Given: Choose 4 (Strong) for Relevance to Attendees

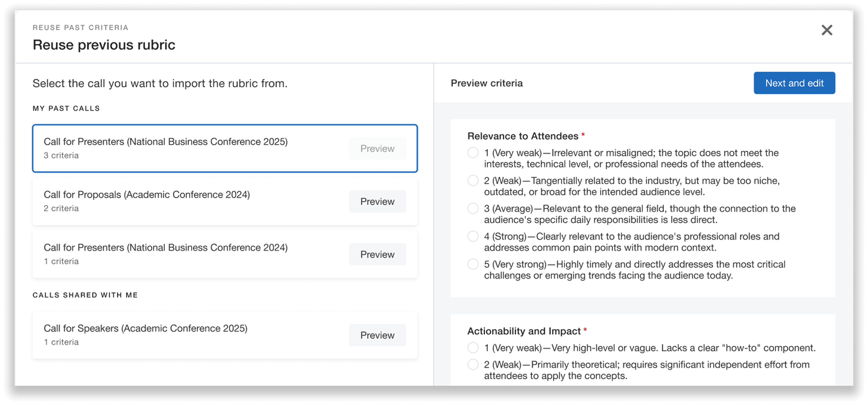Looking at the screenshot, I should tap(473, 236).
